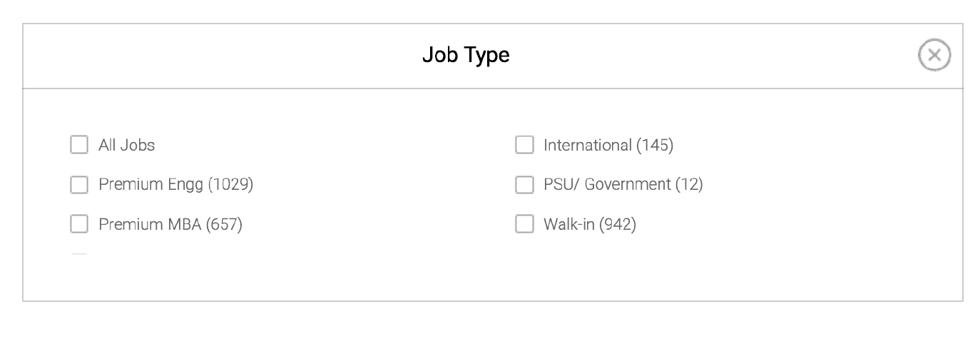This screenshot has width=980, height=344.
Task: Click the 'PSU/ Government' label text
Action: [x=606, y=185]
